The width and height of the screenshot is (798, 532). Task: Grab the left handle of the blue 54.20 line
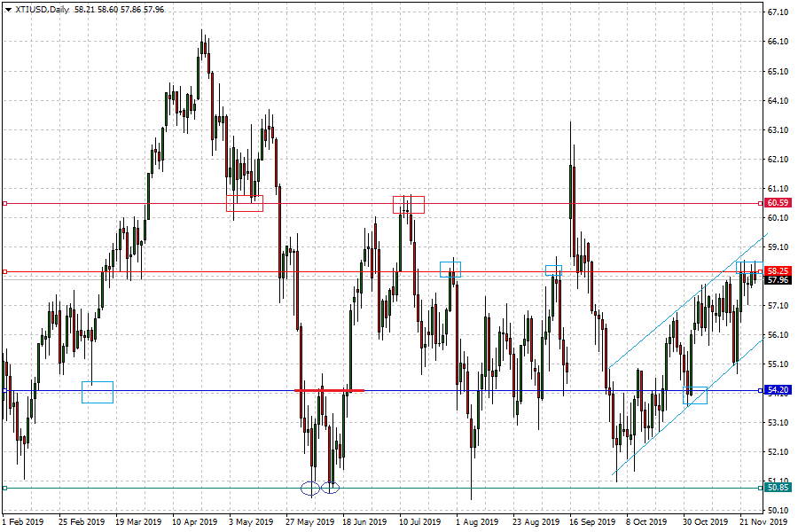pos(4,391)
